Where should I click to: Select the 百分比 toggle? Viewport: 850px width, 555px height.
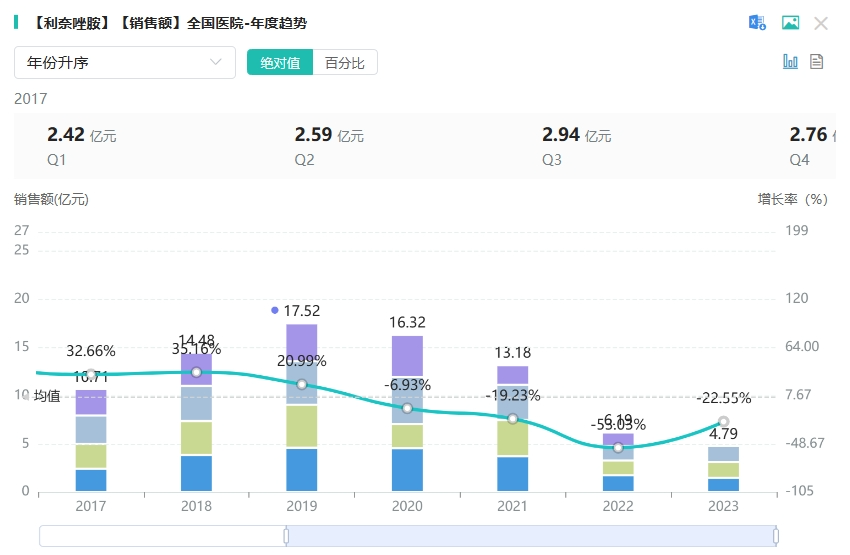345,62
